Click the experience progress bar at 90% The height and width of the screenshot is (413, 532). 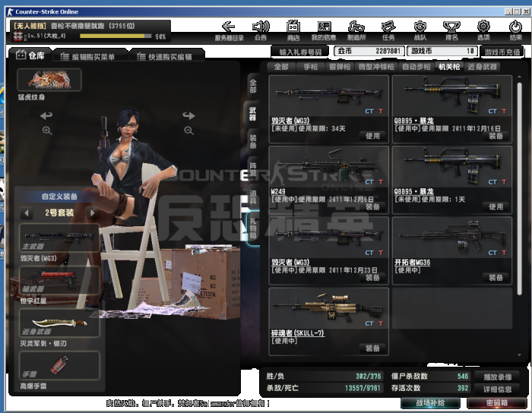point(116,36)
